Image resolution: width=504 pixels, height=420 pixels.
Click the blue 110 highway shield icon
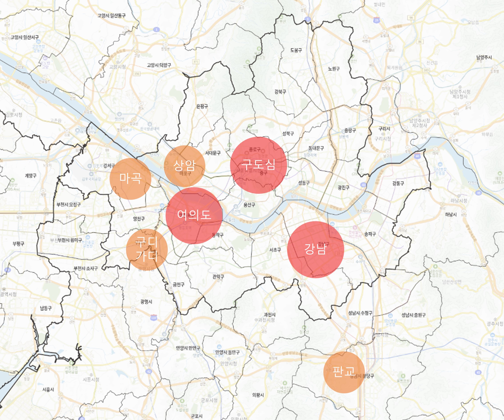coord(153,318)
